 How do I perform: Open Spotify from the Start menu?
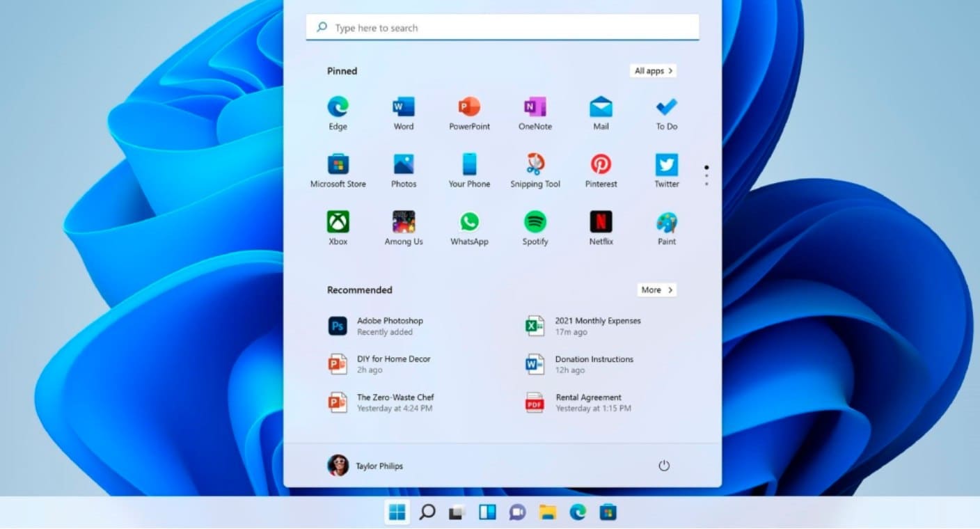coord(535,223)
